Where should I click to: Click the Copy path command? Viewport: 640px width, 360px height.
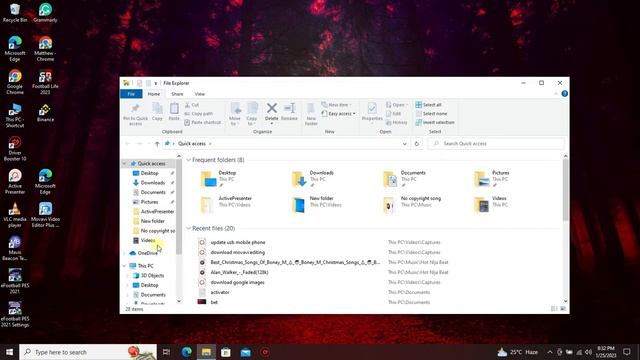199,114
